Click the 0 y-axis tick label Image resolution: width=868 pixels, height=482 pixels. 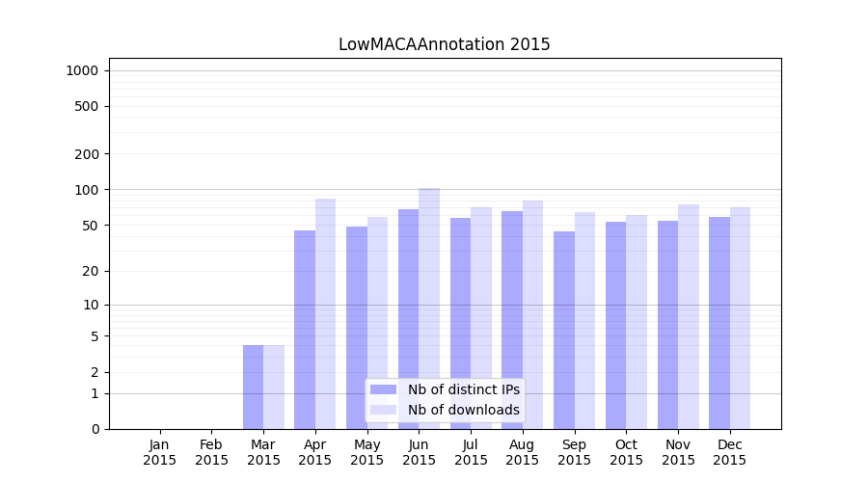tap(95, 429)
